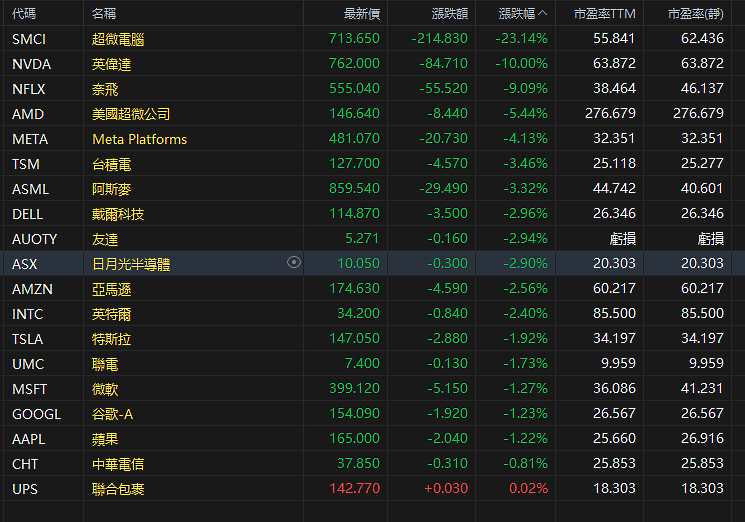Click stock name 谷歌-A
This screenshot has width=745, height=522.
[113, 414]
